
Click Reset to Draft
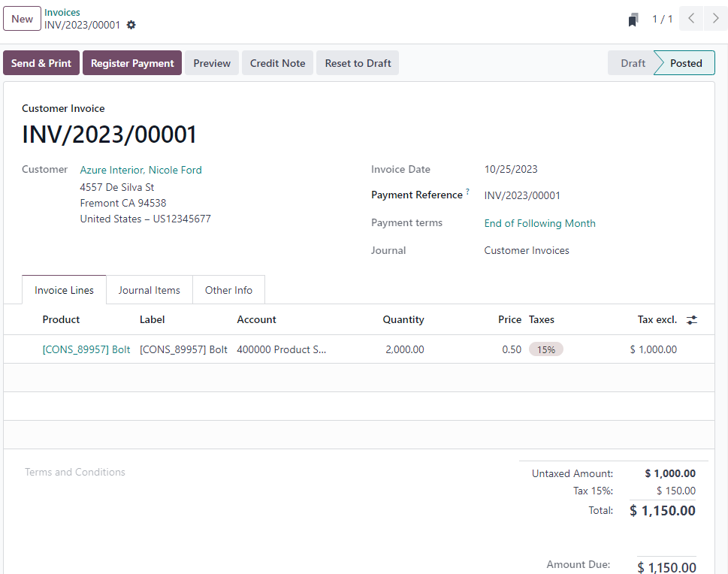358,63
